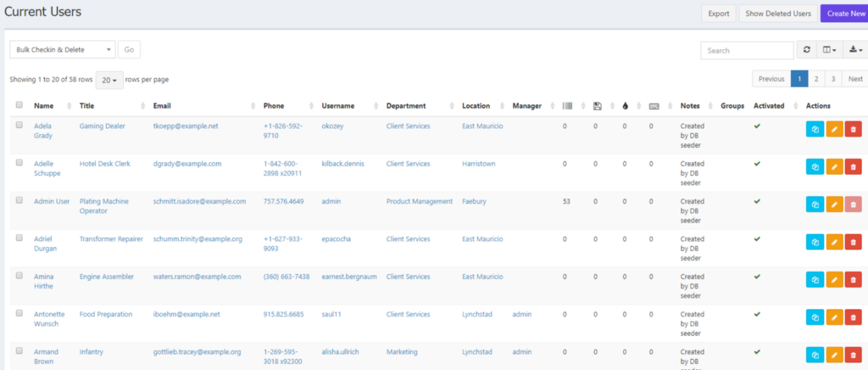Click the red delete icon for Adriel Durgan
Screen dimensions: 868x370
[854, 243]
